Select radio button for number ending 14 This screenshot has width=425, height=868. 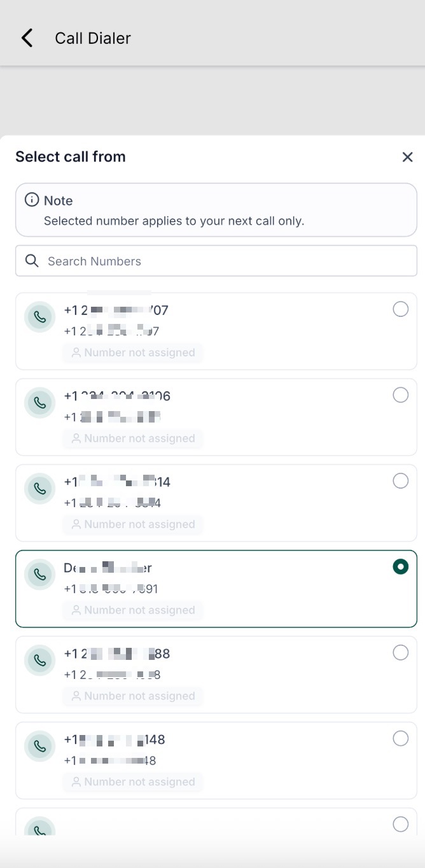(401, 481)
